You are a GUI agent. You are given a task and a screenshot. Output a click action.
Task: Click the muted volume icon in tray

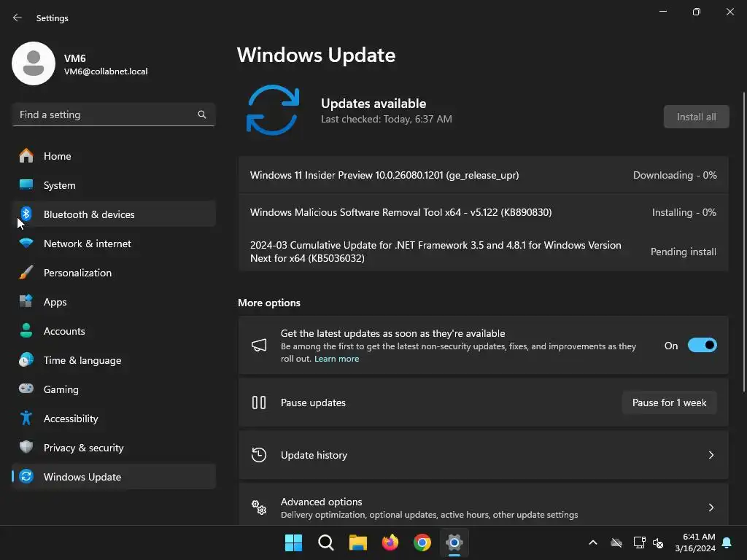(x=658, y=542)
